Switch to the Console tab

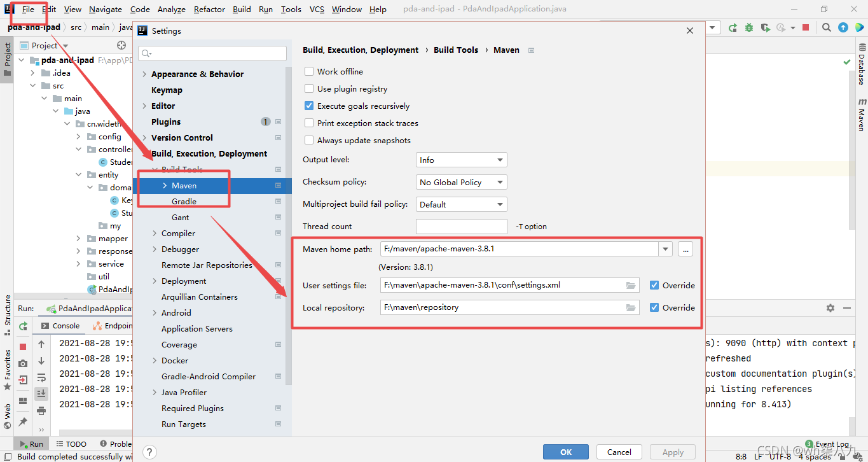60,326
